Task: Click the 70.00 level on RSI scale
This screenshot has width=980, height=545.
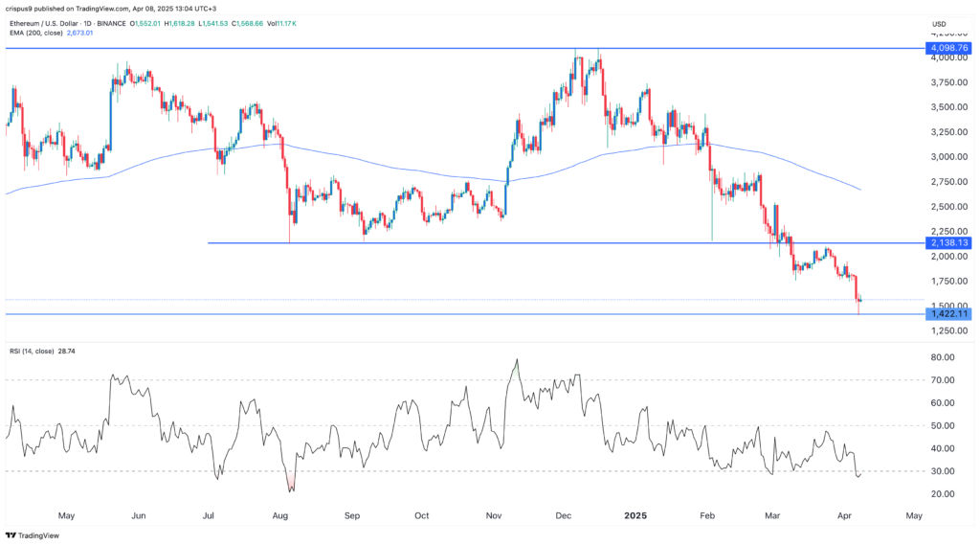Action: [945, 380]
